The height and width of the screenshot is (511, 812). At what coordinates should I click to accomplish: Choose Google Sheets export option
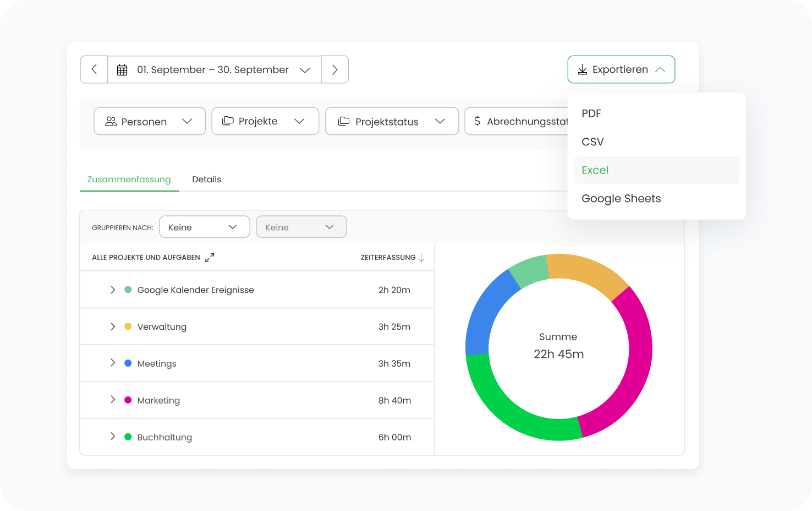621,199
